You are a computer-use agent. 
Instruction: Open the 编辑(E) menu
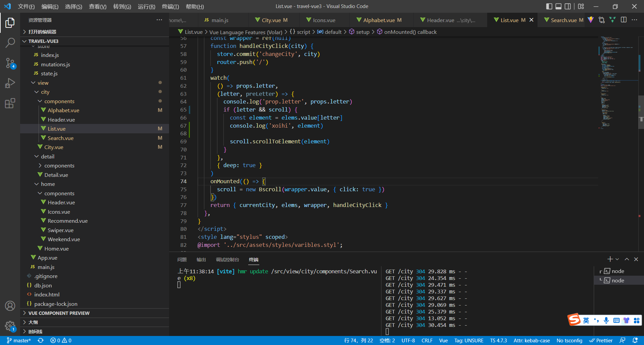[50, 6]
